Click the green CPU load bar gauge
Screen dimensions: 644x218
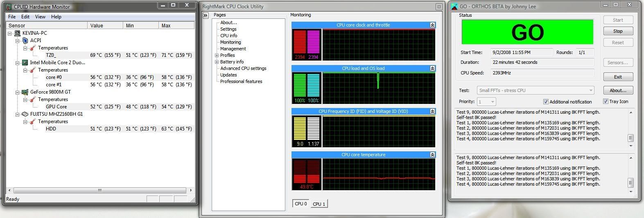(x=300, y=85)
